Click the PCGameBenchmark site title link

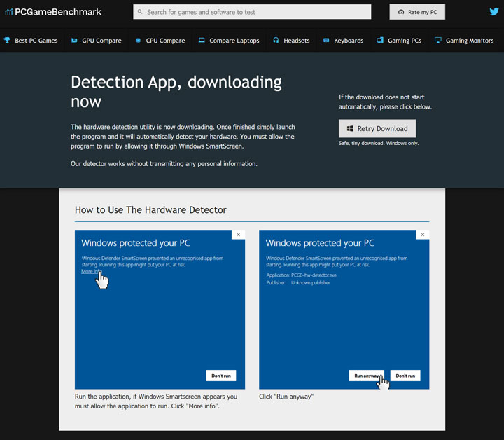pyautogui.click(x=59, y=12)
